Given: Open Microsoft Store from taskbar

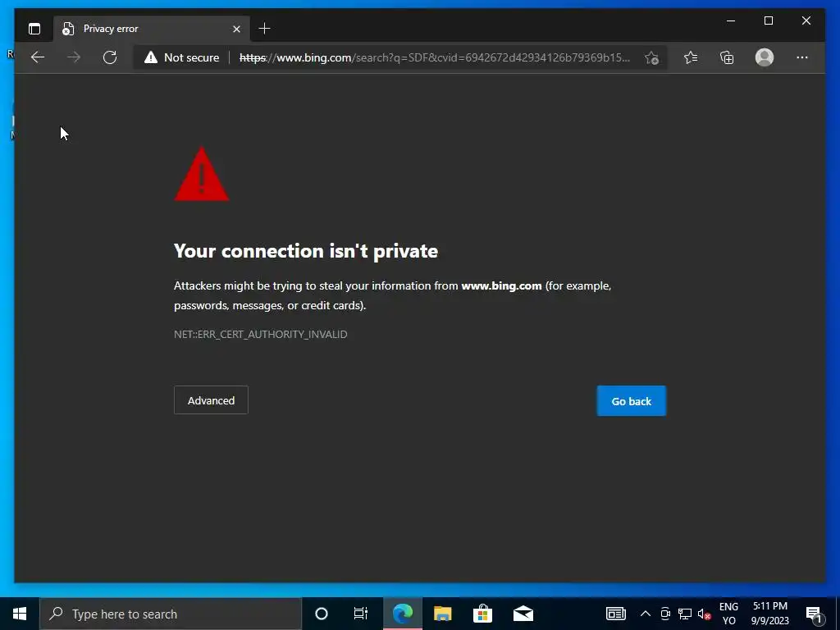Looking at the screenshot, I should pos(482,614).
